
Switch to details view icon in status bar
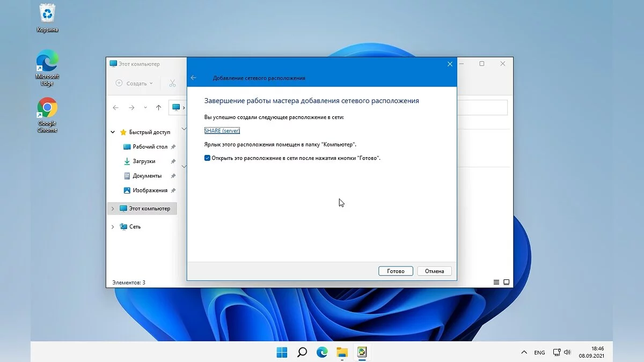click(x=496, y=283)
